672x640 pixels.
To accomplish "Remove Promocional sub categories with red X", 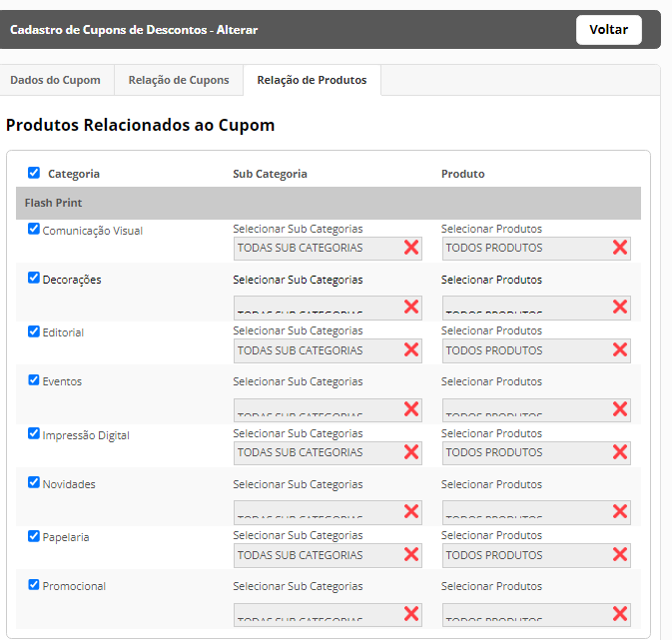I will tap(411, 614).
